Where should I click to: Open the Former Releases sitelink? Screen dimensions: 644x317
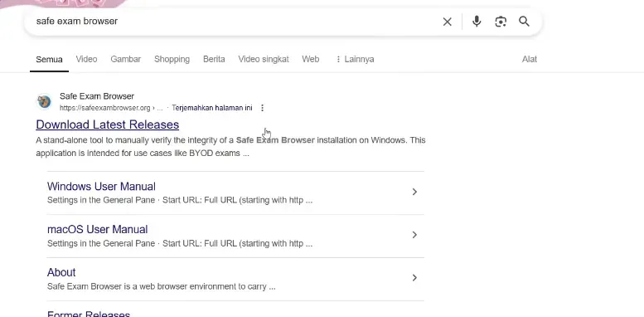89,315
